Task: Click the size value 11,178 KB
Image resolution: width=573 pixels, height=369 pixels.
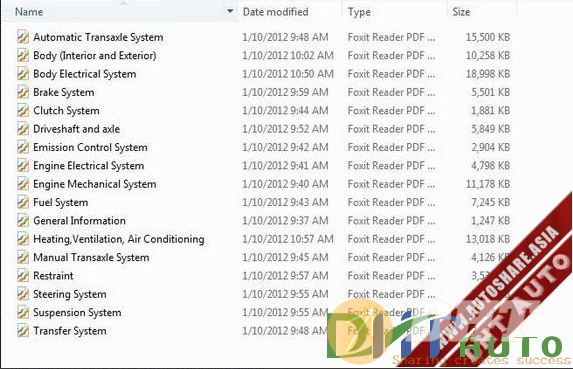Action: (x=488, y=184)
